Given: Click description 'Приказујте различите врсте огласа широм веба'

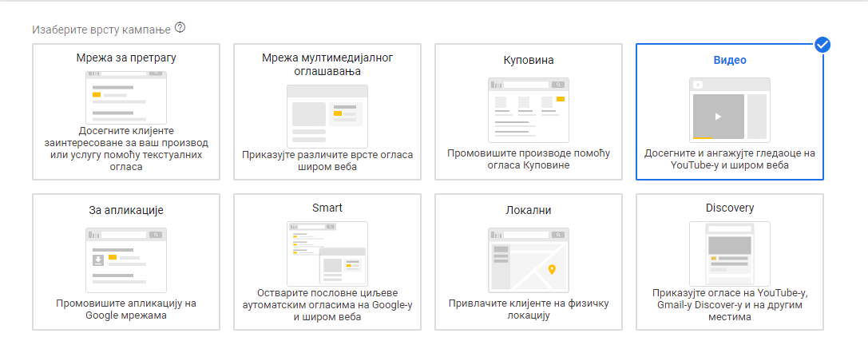Looking at the screenshot, I should [x=327, y=161].
